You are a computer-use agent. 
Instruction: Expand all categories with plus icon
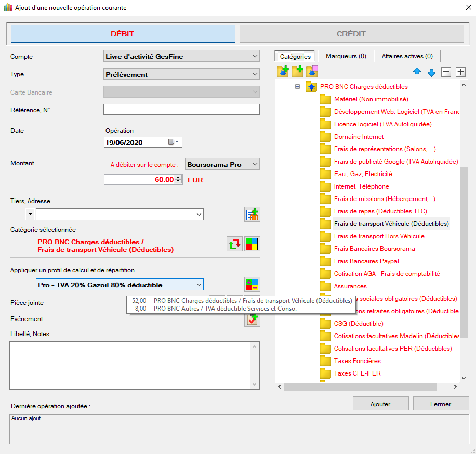coord(460,72)
